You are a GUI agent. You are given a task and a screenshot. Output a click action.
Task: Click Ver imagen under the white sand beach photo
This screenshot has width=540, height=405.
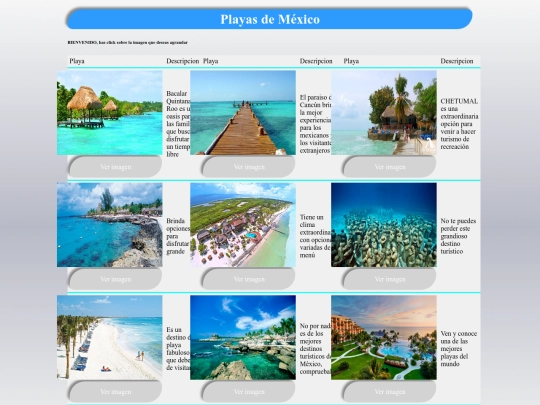[x=116, y=392]
